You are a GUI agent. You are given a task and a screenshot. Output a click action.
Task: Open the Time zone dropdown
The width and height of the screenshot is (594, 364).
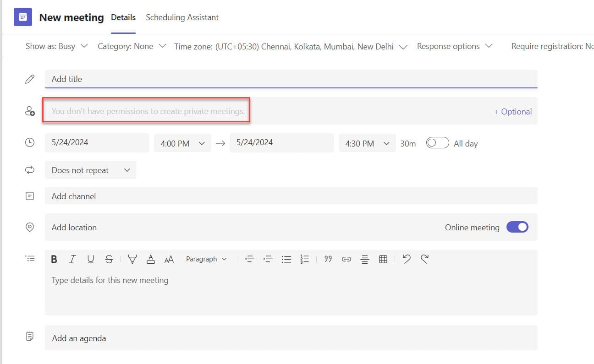point(291,47)
